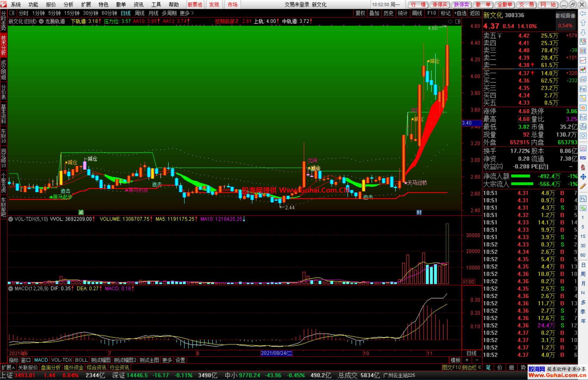Click the orange 自 watchlist icon
Image resolution: width=588 pixels, height=380 pixels.
pos(583,108)
